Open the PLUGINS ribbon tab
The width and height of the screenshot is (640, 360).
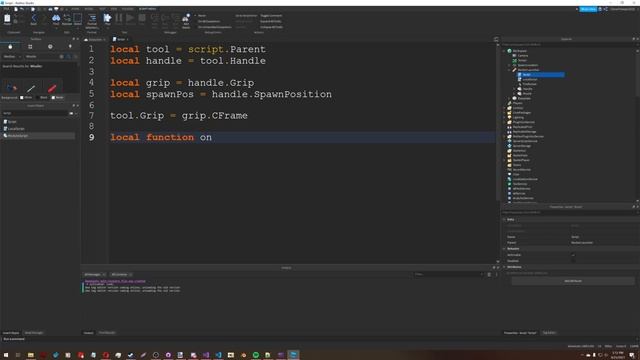pos(127,9)
